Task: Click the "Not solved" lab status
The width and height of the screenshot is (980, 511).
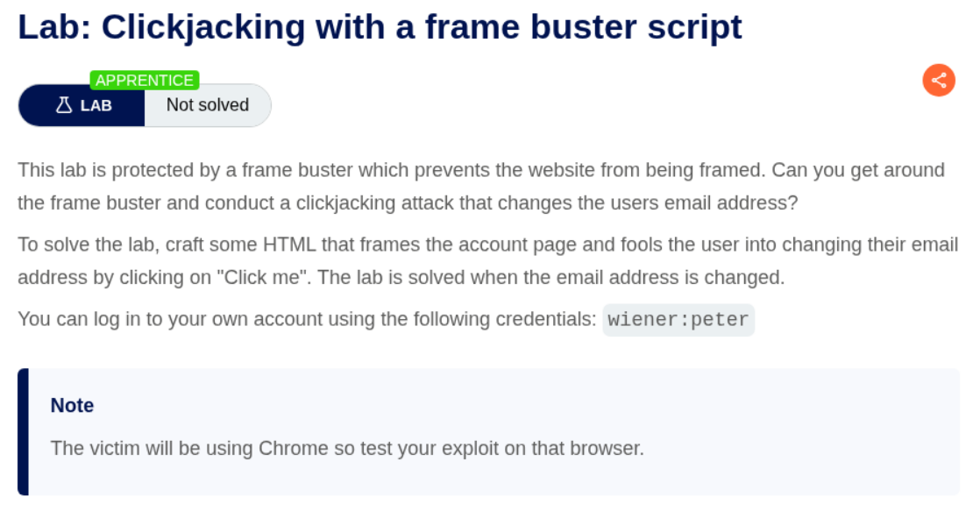Action: tap(208, 105)
